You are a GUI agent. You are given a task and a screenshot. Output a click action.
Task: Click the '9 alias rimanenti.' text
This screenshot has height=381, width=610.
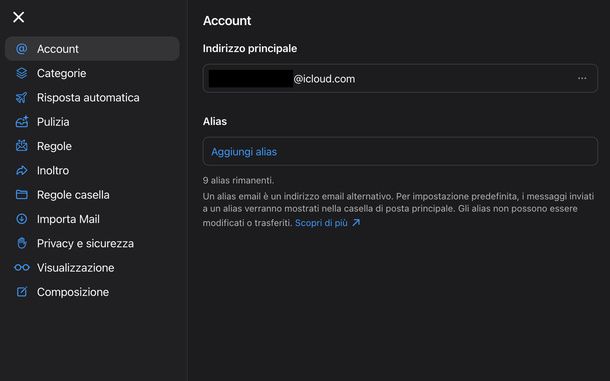click(238, 180)
